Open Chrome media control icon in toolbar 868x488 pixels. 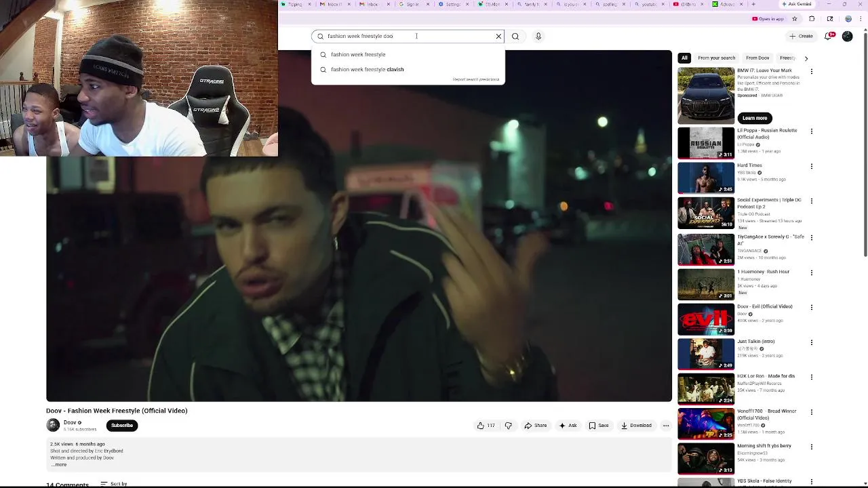[830, 19]
